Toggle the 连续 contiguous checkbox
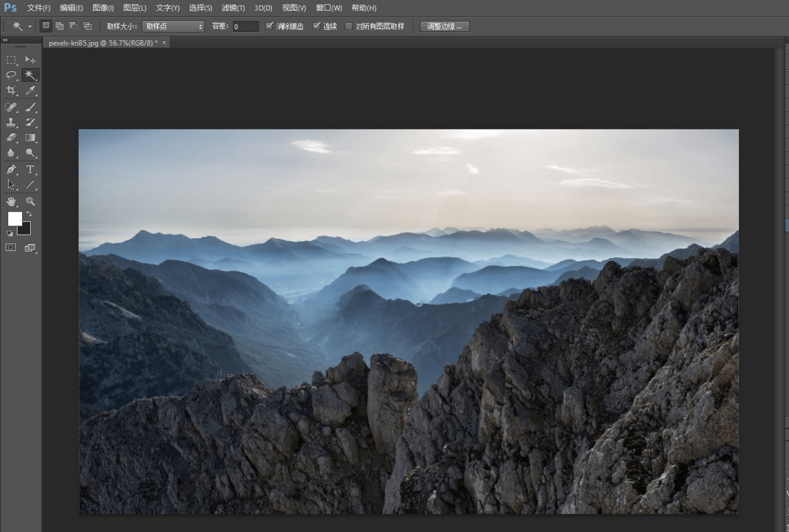This screenshot has height=532, width=789. point(317,26)
